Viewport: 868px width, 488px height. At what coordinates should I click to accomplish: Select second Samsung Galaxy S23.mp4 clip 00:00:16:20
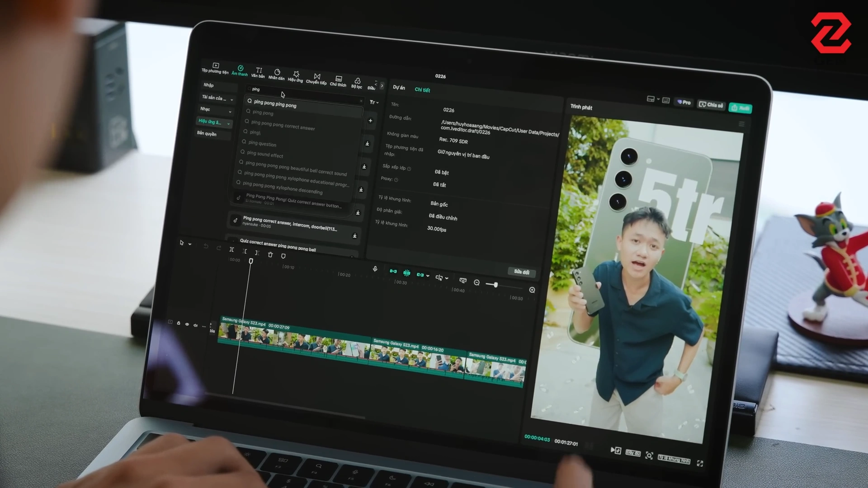tap(418, 357)
